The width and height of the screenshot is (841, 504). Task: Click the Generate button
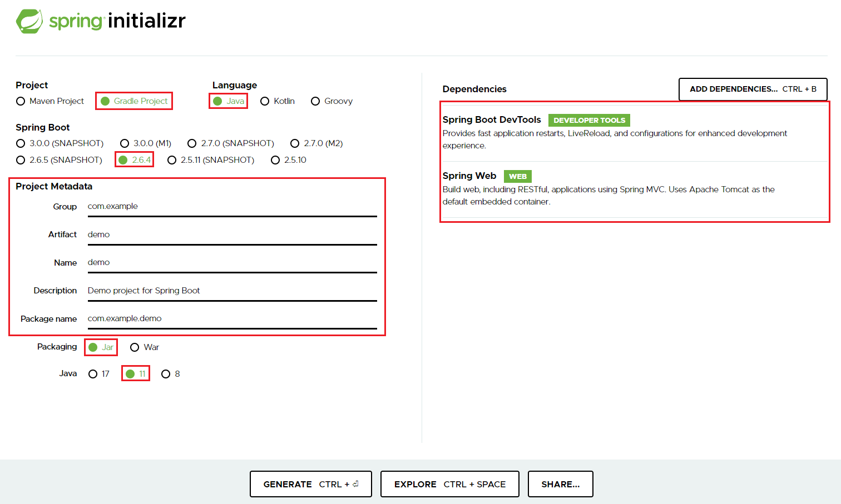click(311, 484)
